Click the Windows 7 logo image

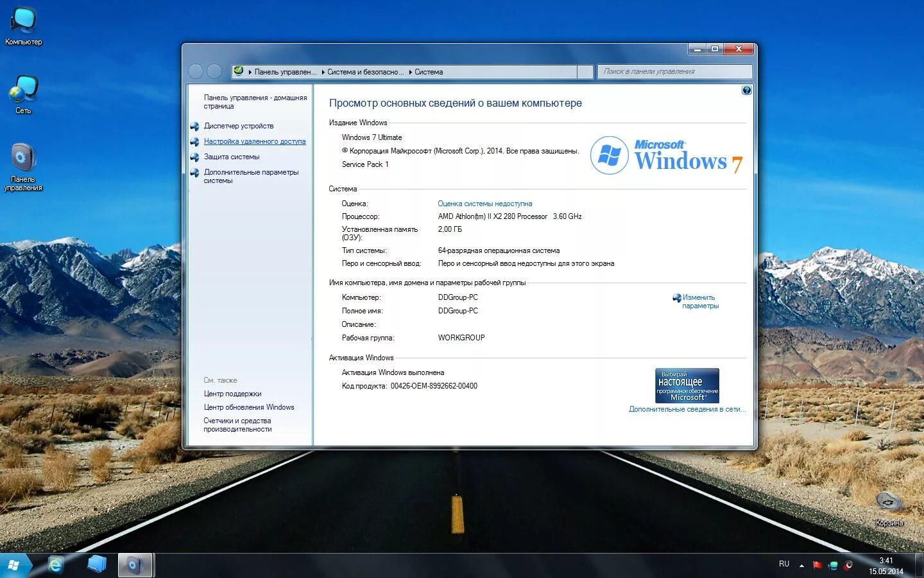pos(667,155)
